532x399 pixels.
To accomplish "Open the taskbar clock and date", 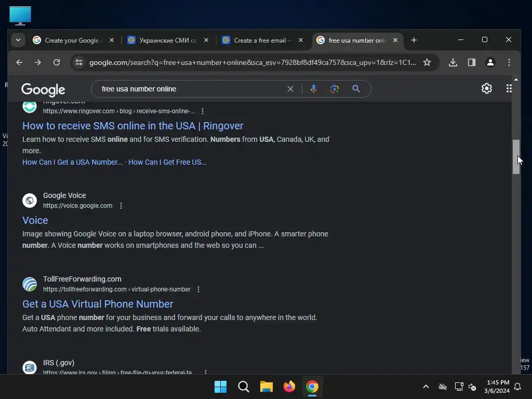I will point(497,387).
